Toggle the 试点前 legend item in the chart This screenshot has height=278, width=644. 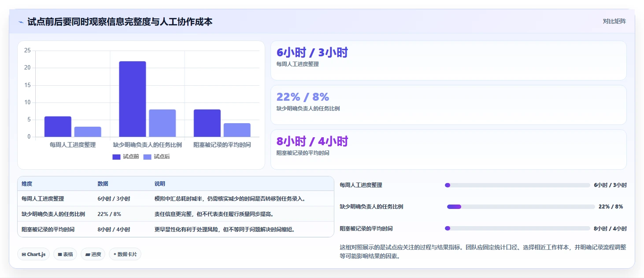(x=126, y=157)
